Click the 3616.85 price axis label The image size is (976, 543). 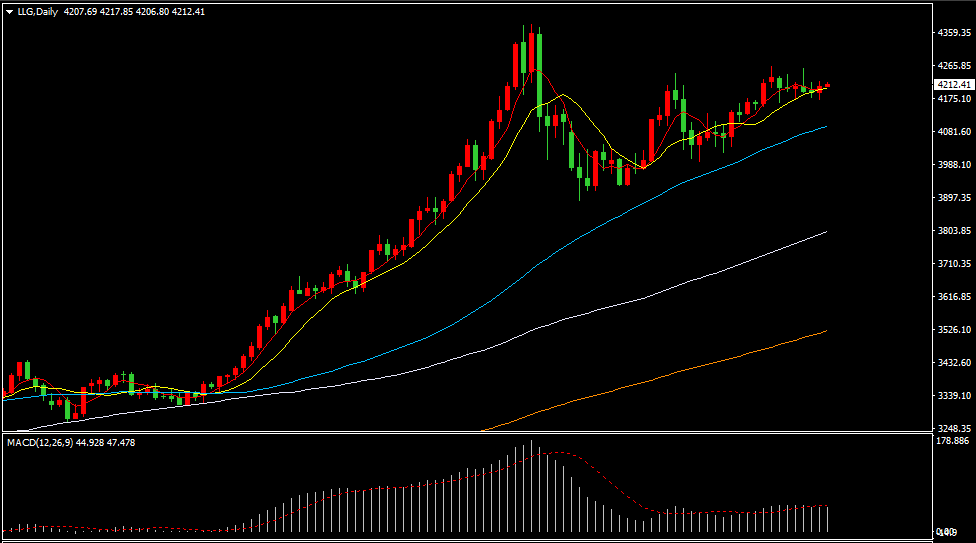(952, 297)
